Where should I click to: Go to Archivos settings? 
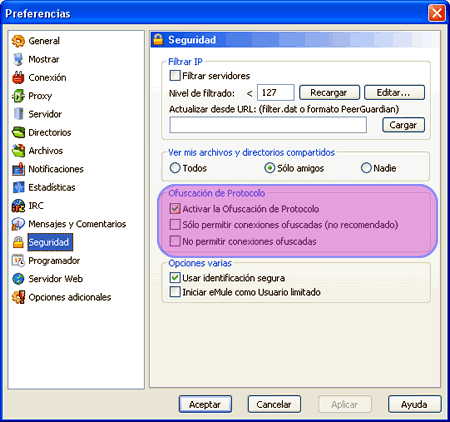pyautogui.click(x=46, y=151)
